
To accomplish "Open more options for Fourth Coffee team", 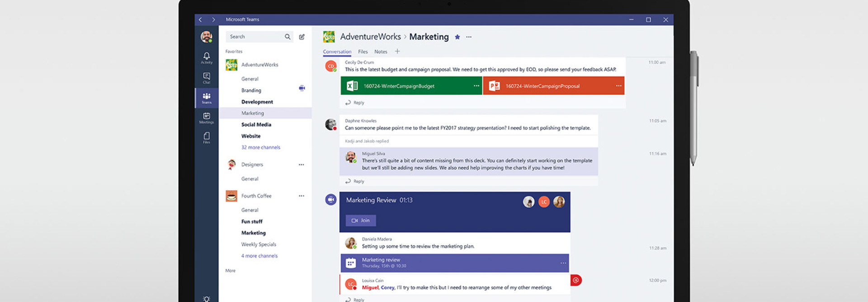I will (302, 196).
